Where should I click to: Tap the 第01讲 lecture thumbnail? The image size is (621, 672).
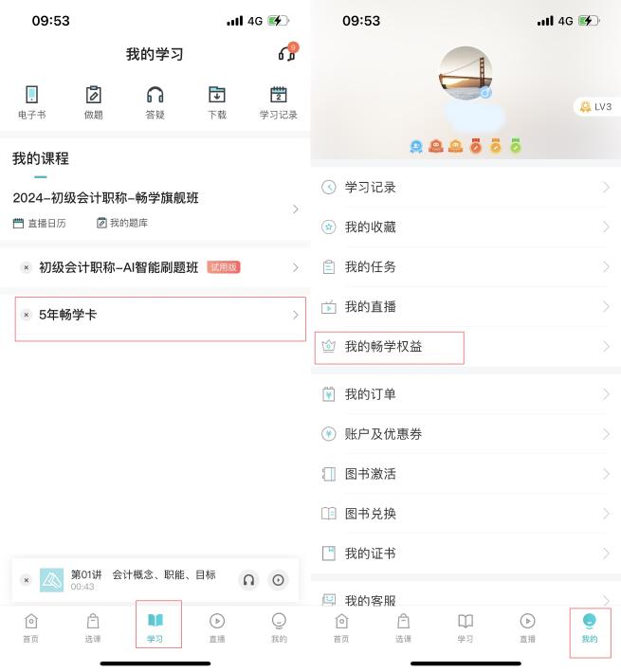51,580
